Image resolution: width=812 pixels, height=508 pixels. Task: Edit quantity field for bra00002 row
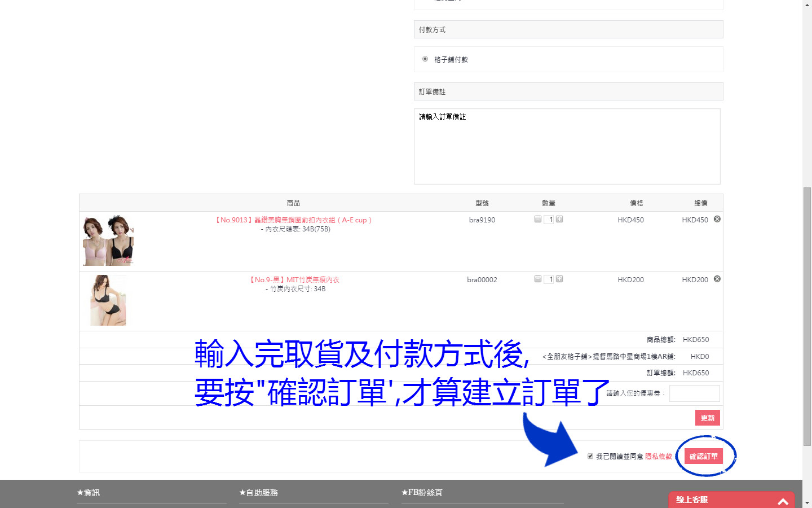click(549, 279)
